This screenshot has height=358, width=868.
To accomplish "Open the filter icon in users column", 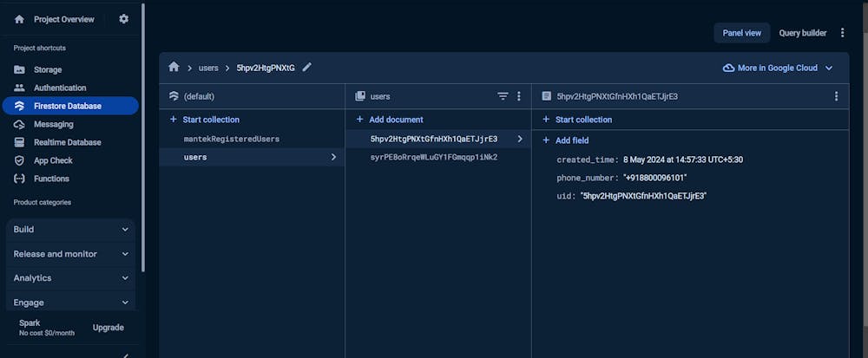I will [x=503, y=96].
